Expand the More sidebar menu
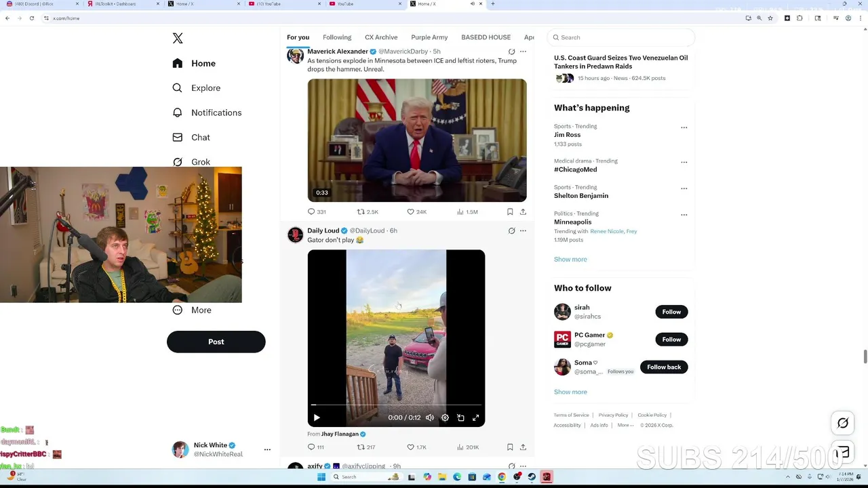The image size is (868, 488). (192, 310)
